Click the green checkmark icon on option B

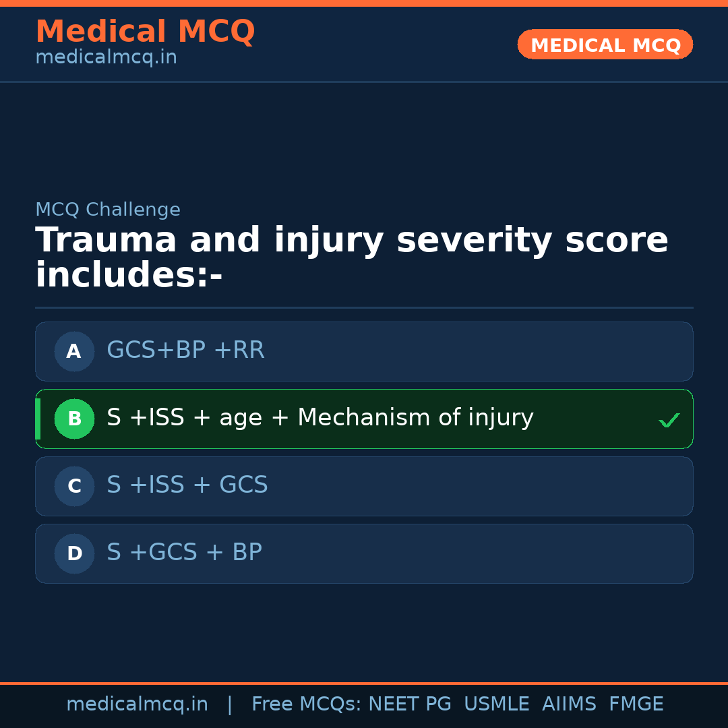(669, 421)
